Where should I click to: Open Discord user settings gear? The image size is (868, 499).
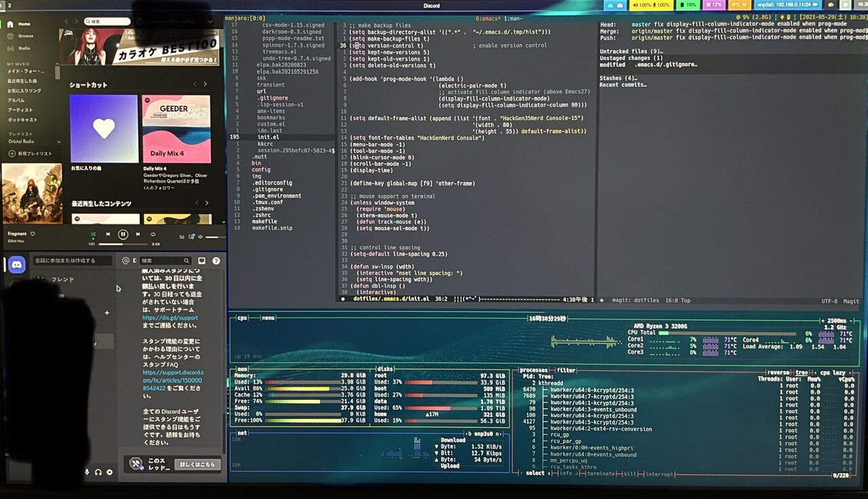109,472
